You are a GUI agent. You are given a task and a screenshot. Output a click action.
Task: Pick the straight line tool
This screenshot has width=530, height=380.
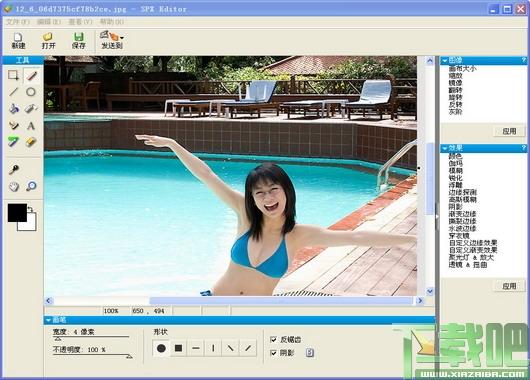pyautogui.click(x=14, y=92)
